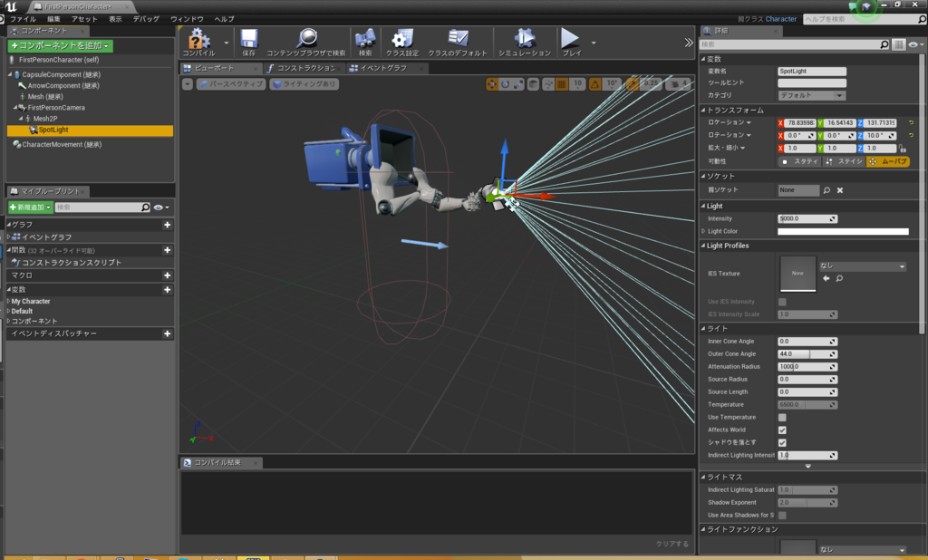
Task: Toggle surface snapping icon in viewport
Action: [548, 84]
